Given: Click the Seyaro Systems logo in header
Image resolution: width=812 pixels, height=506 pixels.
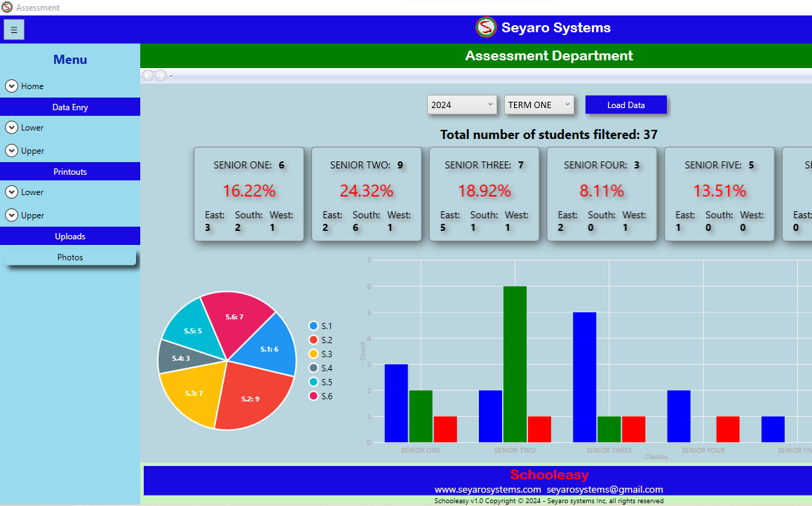Looking at the screenshot, I should [x=486, y=27].
